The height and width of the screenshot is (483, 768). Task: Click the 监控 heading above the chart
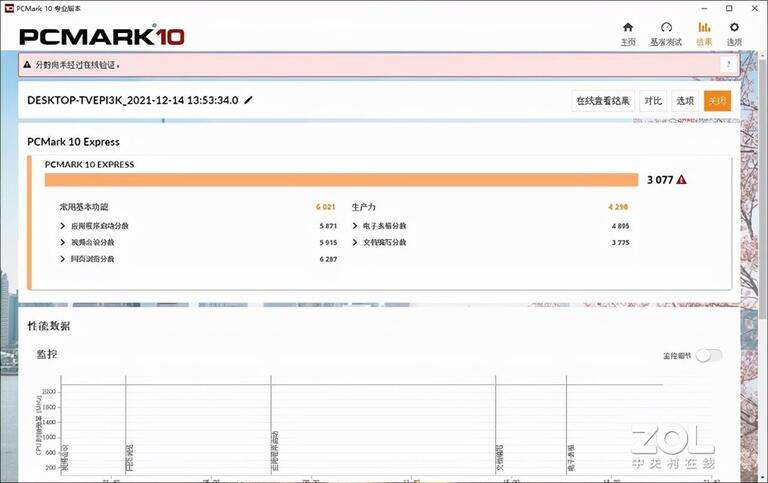47,354
